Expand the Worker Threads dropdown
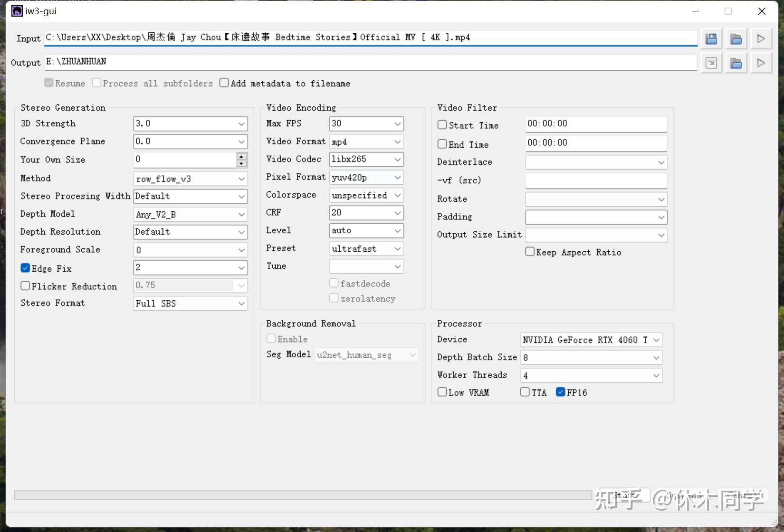Viewport: 784px width, 532px height. point(592,375)
